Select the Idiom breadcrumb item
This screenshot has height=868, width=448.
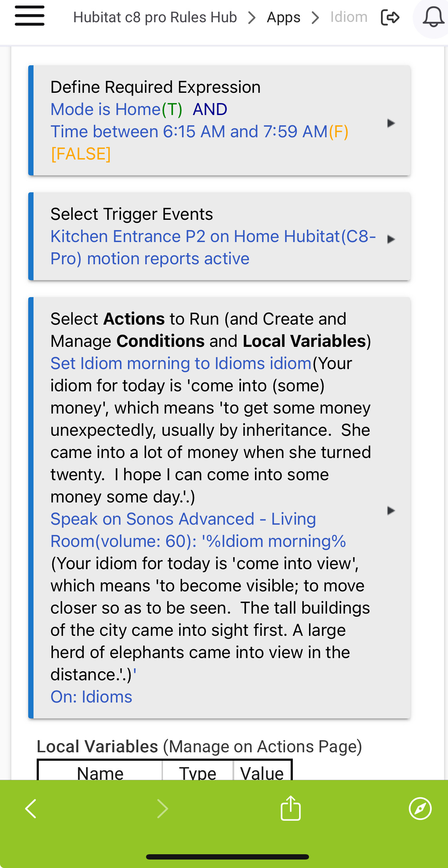click(x=349, y=17)
